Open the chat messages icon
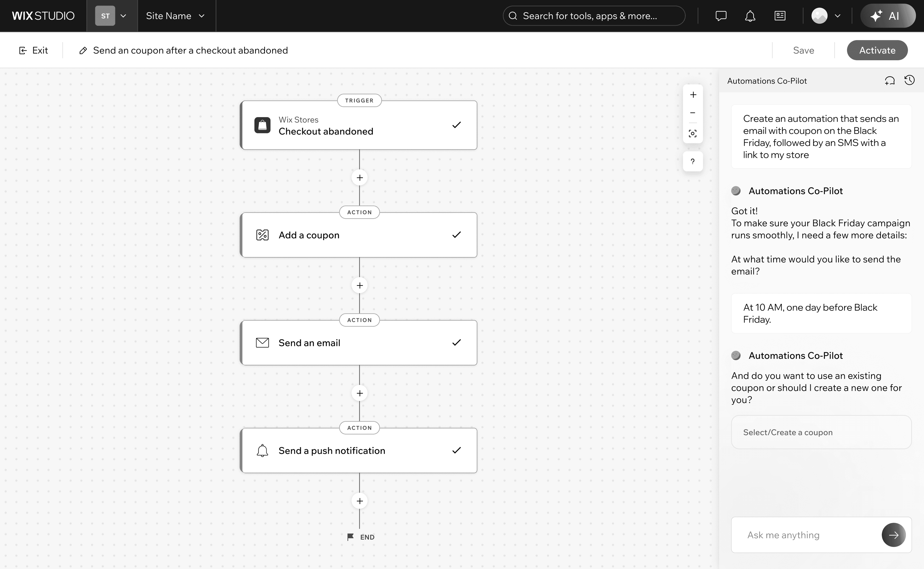 click(x=721, y=16)
